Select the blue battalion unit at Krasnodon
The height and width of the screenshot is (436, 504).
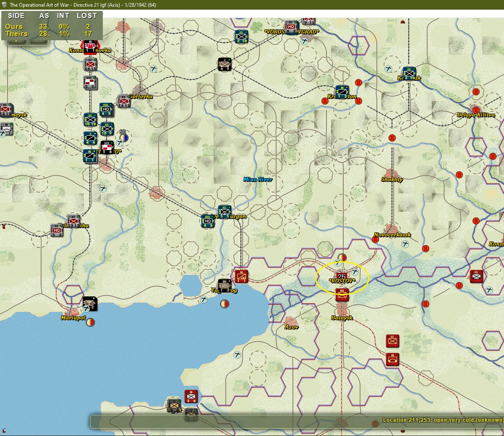(342, 92)
